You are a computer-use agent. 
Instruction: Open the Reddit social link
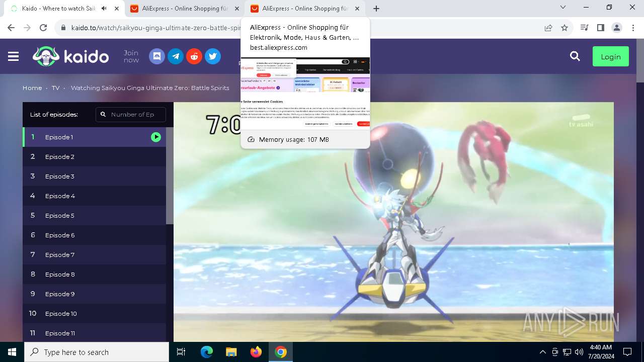pyautogui.click(x=194, y=56)
